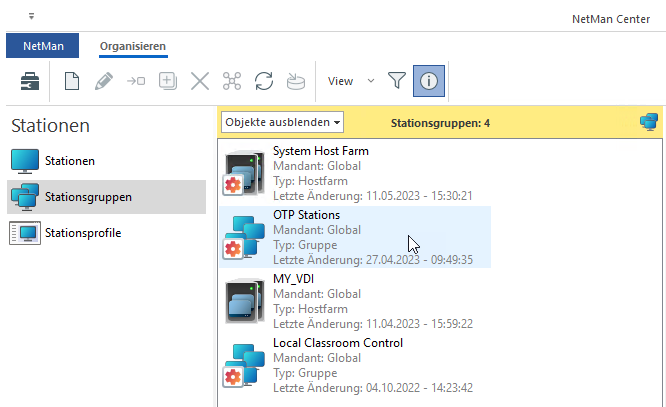This screenshot has height=407, width=666.
Task: Open Stationen in the sidebar
Action: (x=70, y=160)
